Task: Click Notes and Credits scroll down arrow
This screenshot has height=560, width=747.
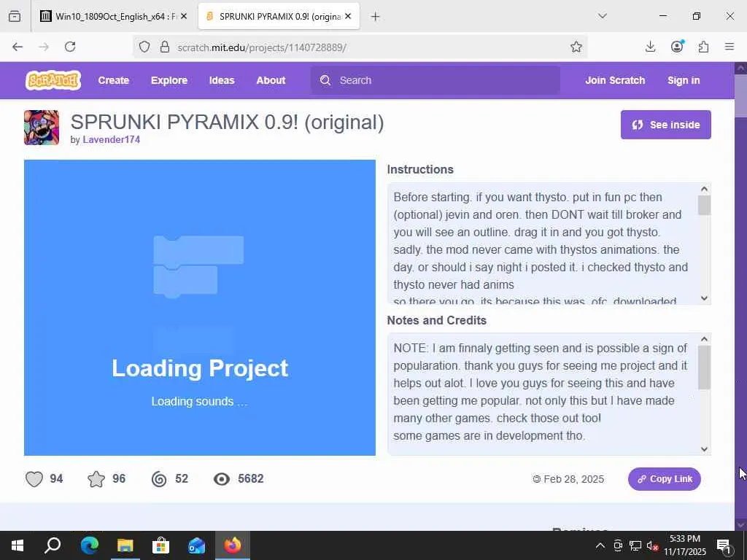Action: (x=704, y=449)
